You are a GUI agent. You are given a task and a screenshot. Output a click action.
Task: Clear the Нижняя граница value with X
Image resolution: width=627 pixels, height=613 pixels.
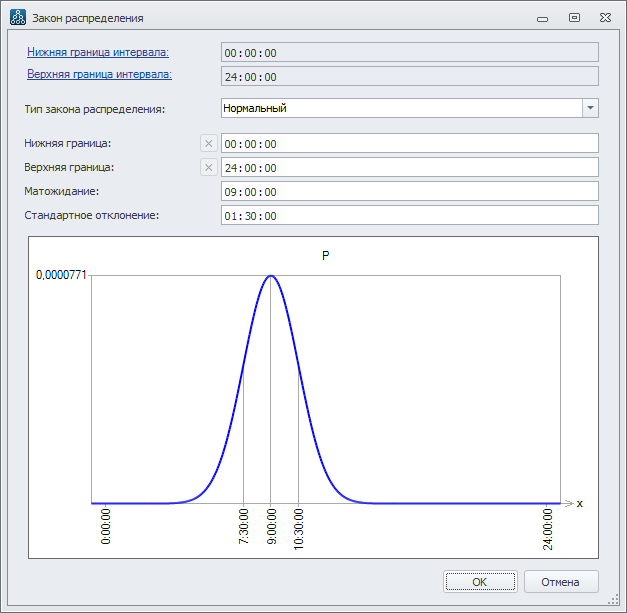(209, 144)
